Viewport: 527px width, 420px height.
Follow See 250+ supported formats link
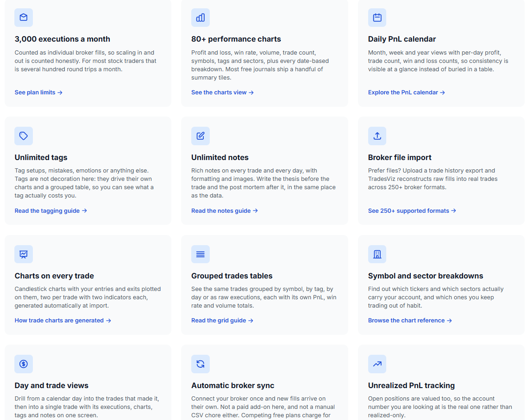[412, 211]
